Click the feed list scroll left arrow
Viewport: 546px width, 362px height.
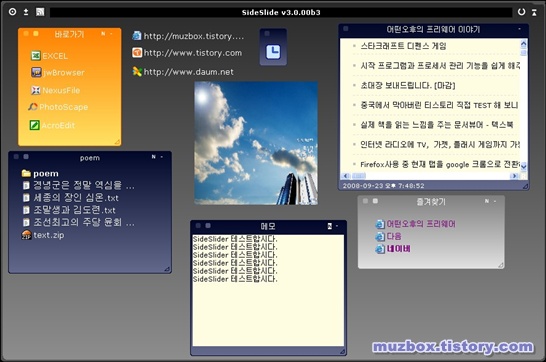point(346,176)
